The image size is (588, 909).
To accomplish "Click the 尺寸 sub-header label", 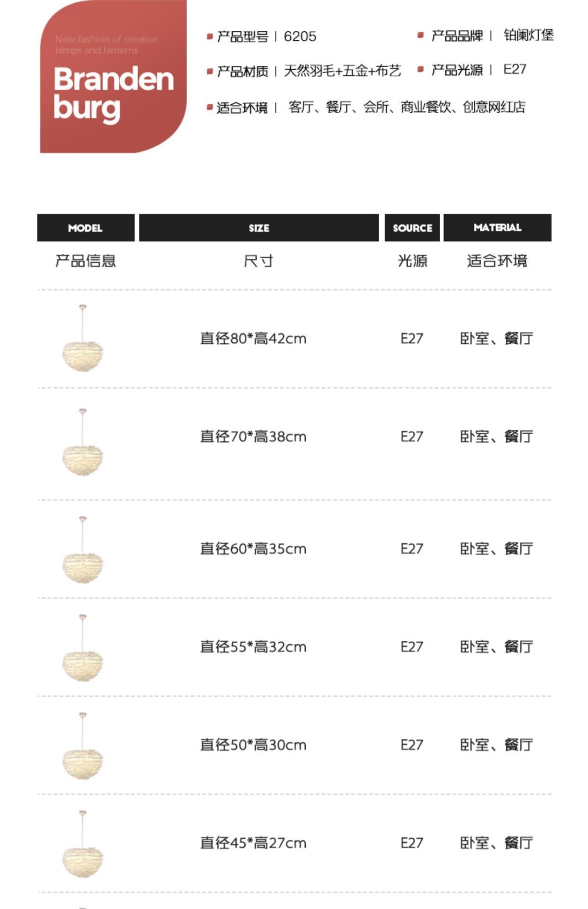I will tap(258, 260).
